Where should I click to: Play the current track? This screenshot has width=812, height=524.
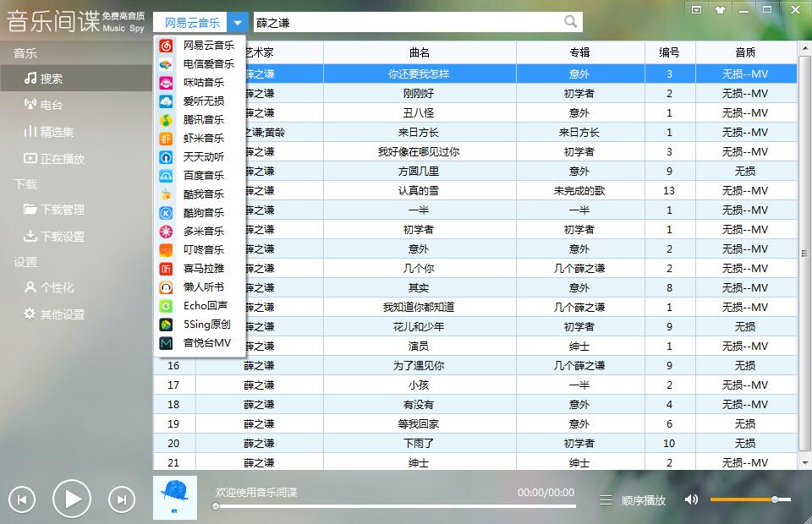(x=72, y=499)
